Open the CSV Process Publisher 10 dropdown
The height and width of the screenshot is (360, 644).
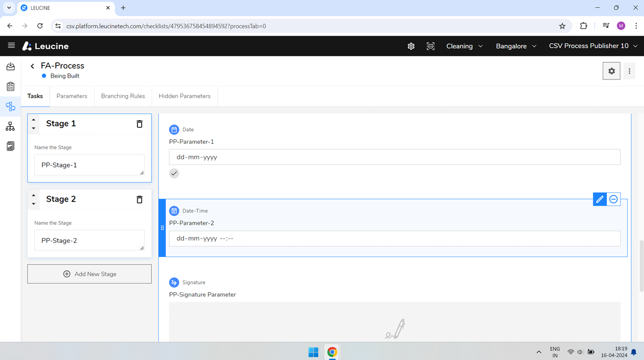[593, 46]
